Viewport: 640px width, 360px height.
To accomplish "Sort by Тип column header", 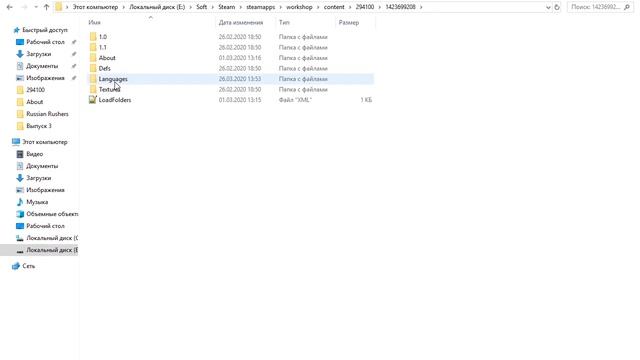I will (x=284, y=23).
